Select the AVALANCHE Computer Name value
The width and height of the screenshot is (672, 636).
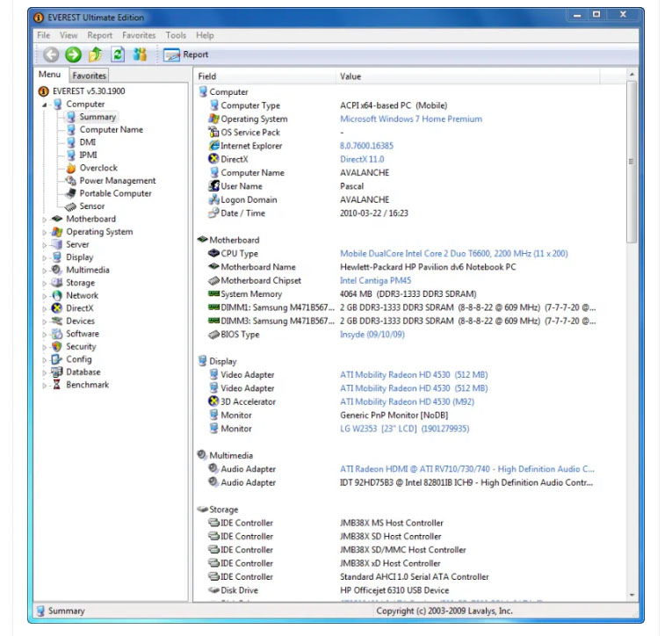(365, 173)
